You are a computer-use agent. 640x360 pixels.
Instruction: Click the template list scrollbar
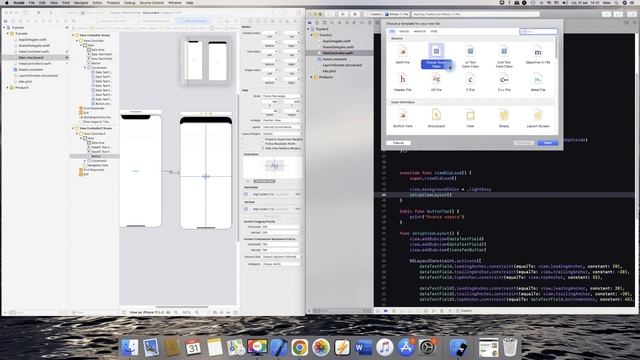pyautogui.click(x=556, y=47)
